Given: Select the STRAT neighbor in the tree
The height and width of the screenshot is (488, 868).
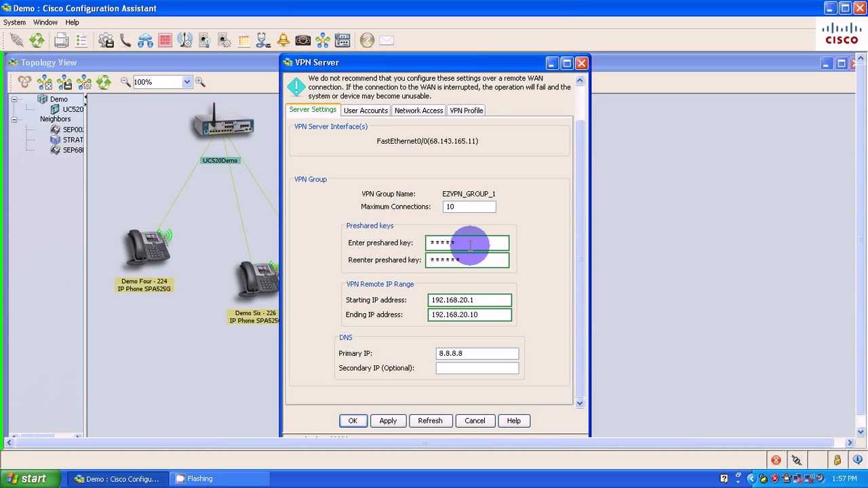Looking at the screenshot, I should (67, 140).
